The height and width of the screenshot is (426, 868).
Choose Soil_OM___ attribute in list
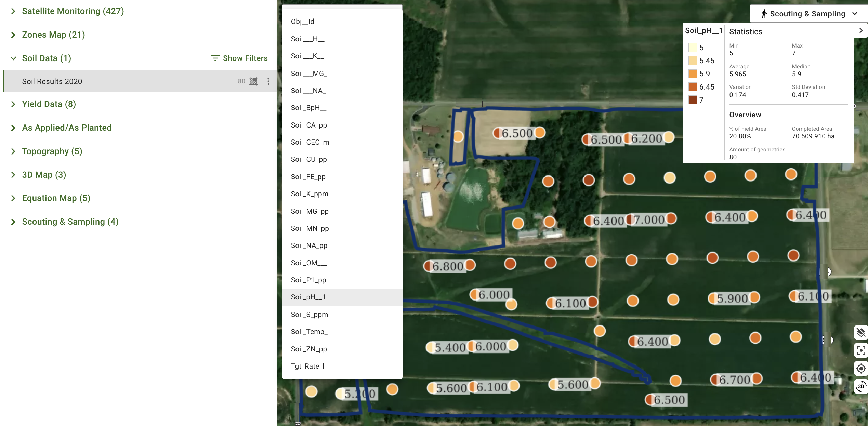[x=309, y=263]
